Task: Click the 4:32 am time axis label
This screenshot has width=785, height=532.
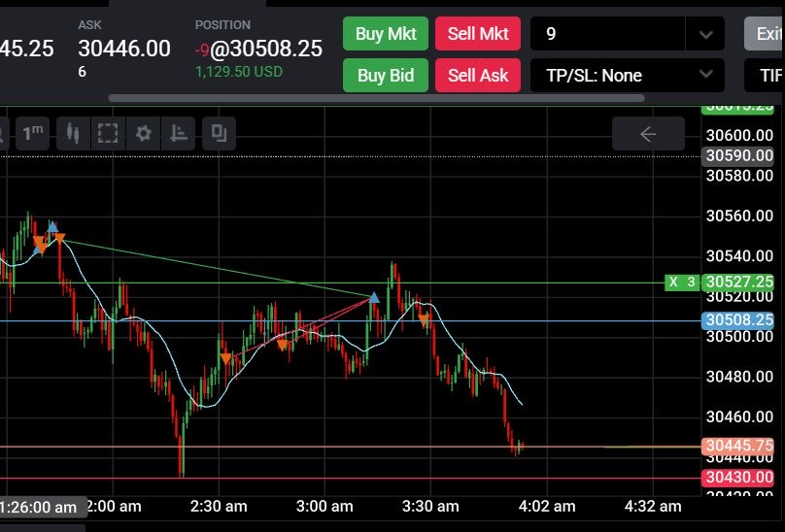Action: [x=653, y=507]
